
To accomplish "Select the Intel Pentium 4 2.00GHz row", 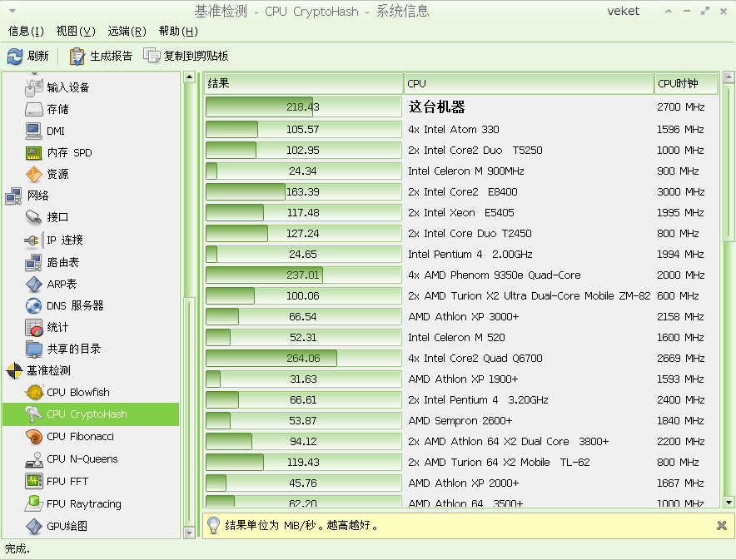I will click(x=462, y=254).
